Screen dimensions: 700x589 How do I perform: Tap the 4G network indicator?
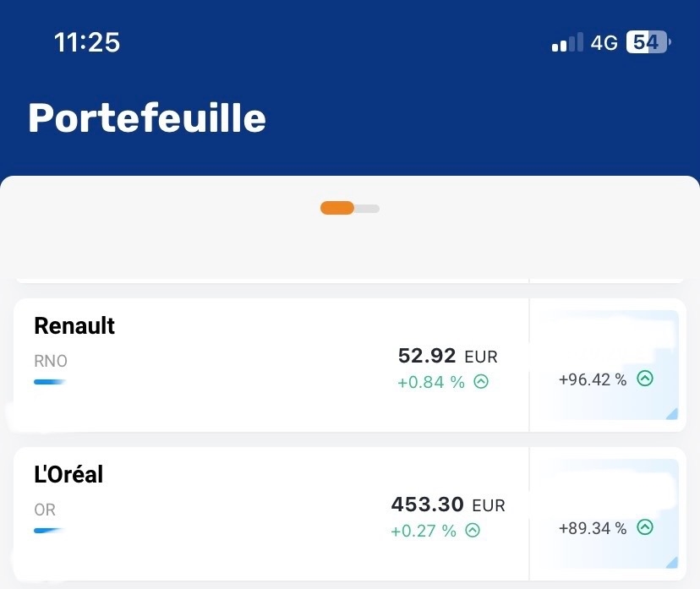pos(604,43)
